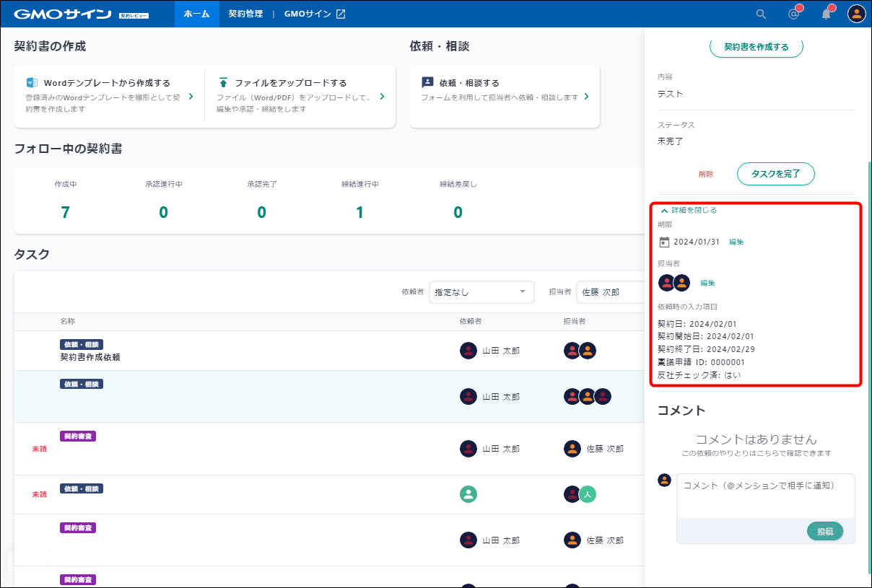Click the 編集 link next to deadline date
Viewport: 872px width, 588px height.
pos(736,242)
